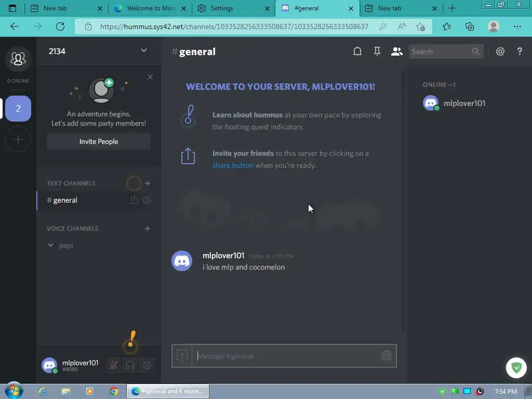Open the friends/home icon in server list
The height and width of the screenshot is (399, 532).
18,59
